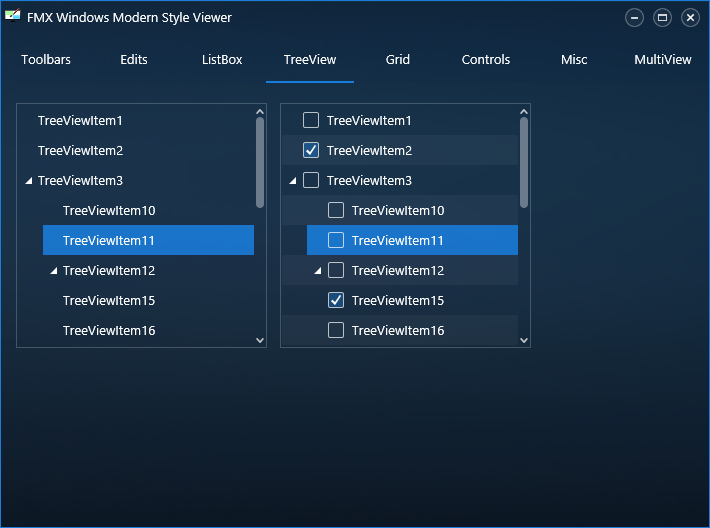Open the Misc tab
The width and height of the screenshot is (710, 528).
pyautogui.click(x=574, y=60)
